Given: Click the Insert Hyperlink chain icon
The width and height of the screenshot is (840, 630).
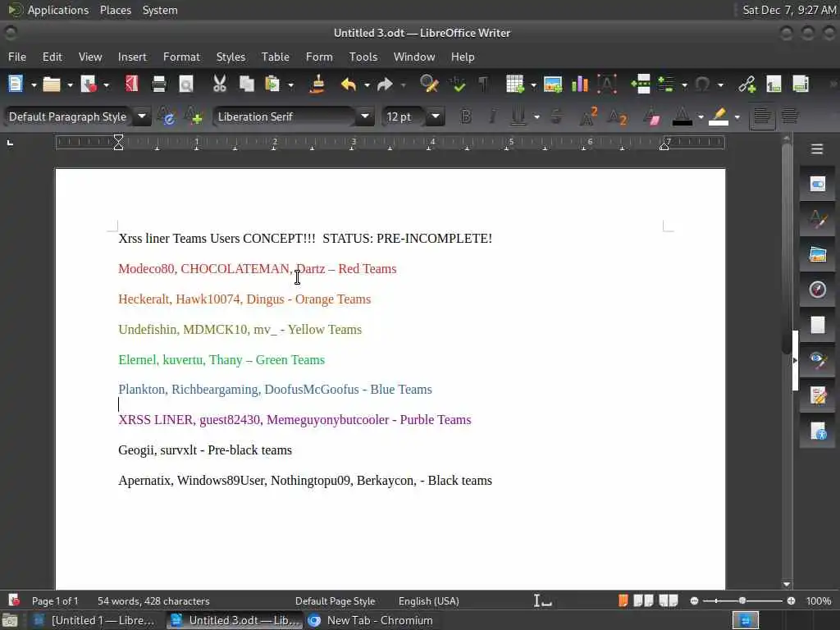Looking at the screenshot, I should pos(747,84).
